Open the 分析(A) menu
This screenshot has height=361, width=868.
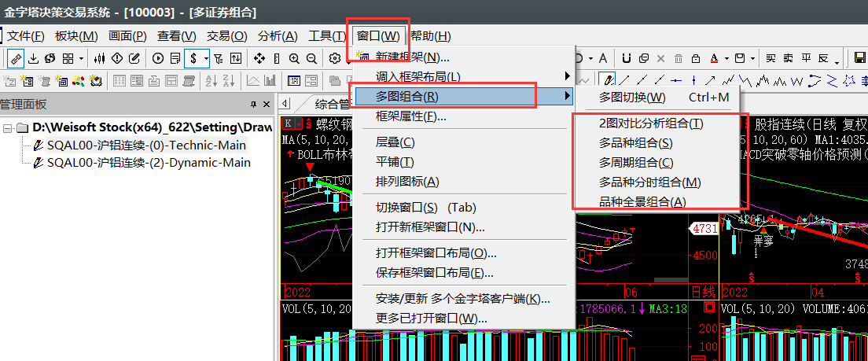[278, 36]
